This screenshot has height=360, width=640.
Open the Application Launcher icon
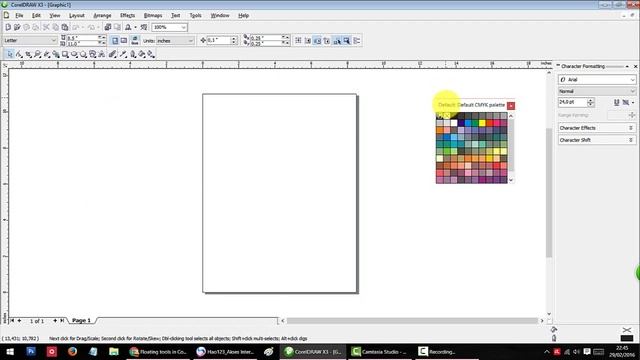(128, 27)
